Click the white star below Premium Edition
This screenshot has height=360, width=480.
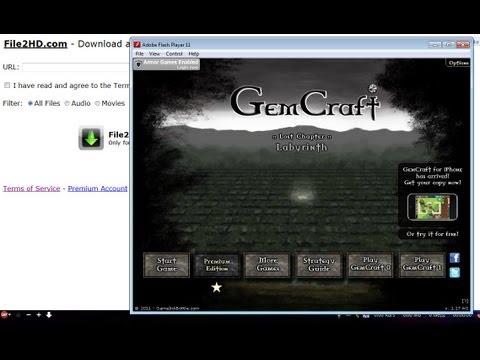(217, 287)
